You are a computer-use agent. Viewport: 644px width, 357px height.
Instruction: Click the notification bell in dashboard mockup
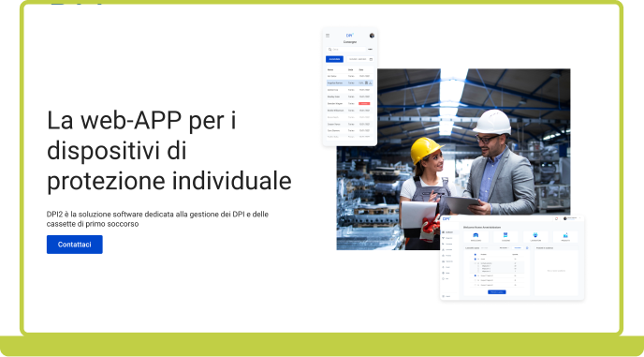[x=557, y=219]
